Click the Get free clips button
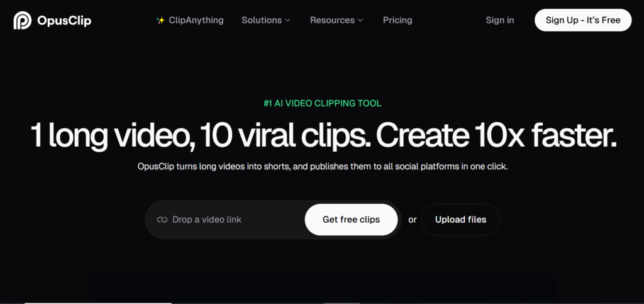The width and height of the screenshot is (644, 304). [x=351, y=220]
